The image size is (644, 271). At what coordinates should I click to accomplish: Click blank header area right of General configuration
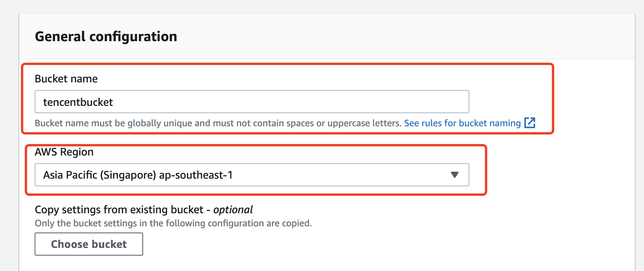[x=385, y=37]
